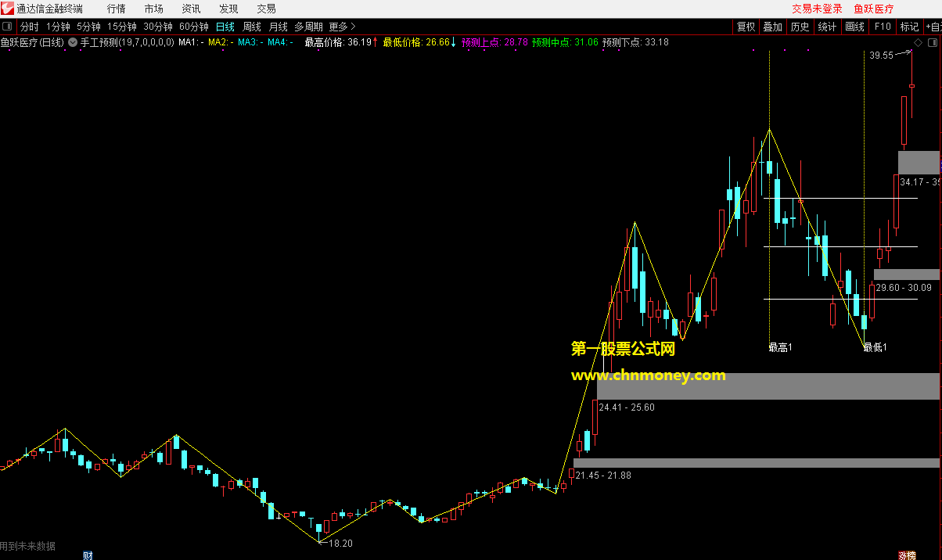Image resolution: width=942 pixels, height=560 pixels.
Task: Click the 历史 history button
Action: [x=800, y=27]
